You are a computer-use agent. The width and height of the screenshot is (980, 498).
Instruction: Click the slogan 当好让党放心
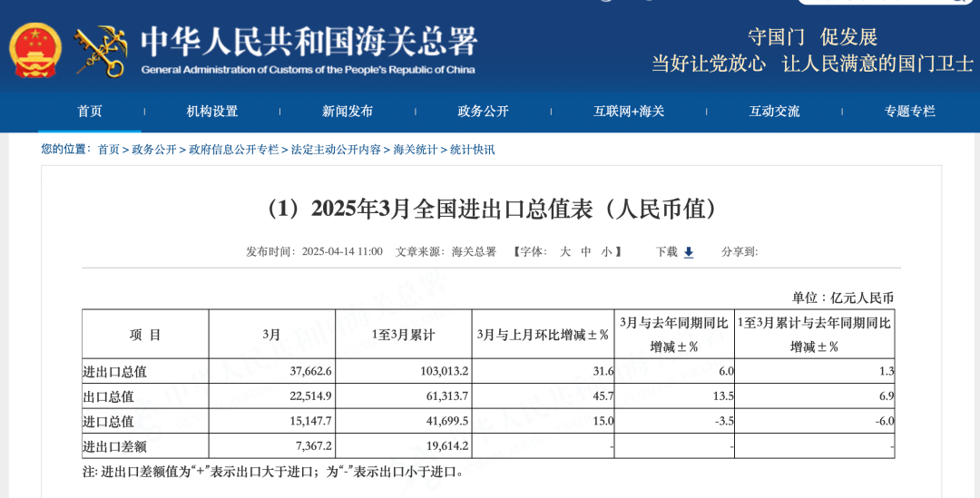(710, 63)
